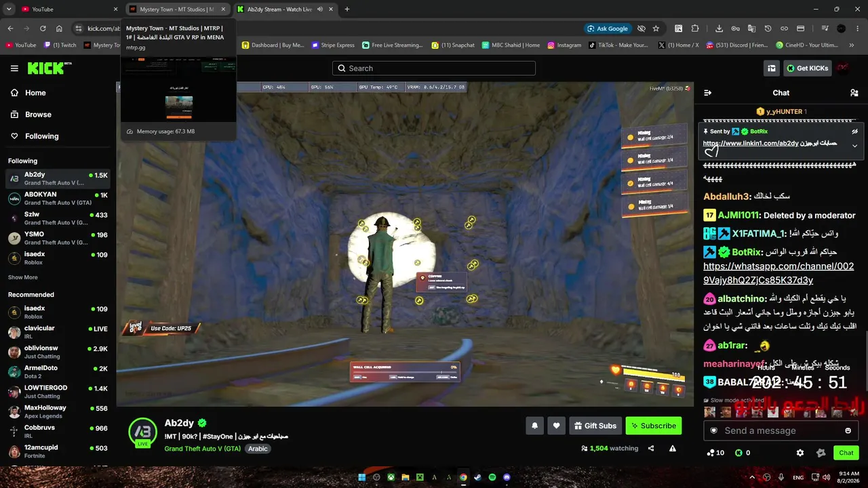This screenshot has width=868, height=488.
Task: Switch to the Mystery Town browser tab
Action: pyautogui.click(x=176, y=9)
